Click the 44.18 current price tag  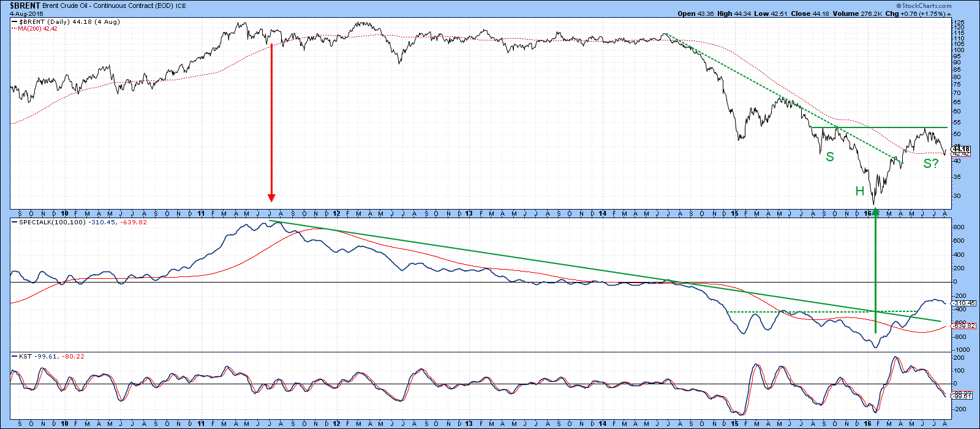tap(961, 149)
